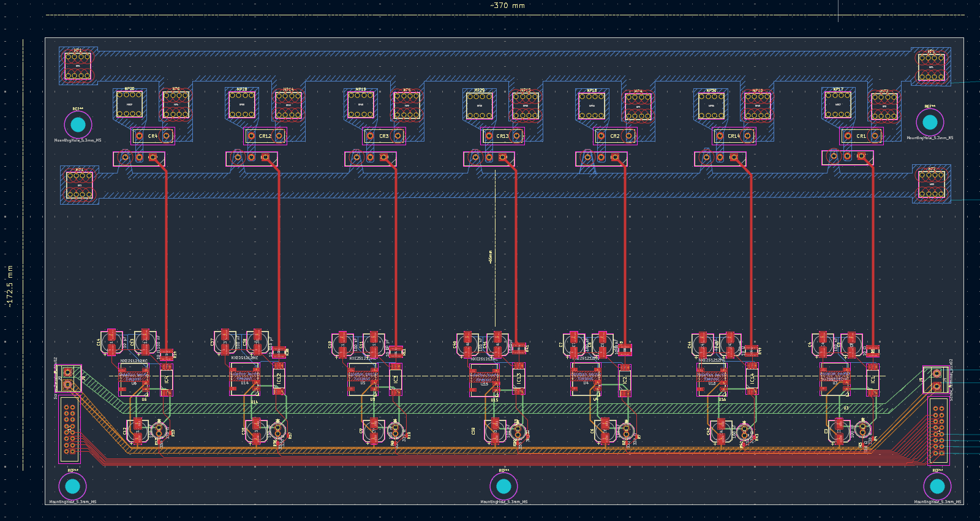The image size is (980, 521).
Task: Click the ~370 mm dimension label
Action: (x=508, y=6)
